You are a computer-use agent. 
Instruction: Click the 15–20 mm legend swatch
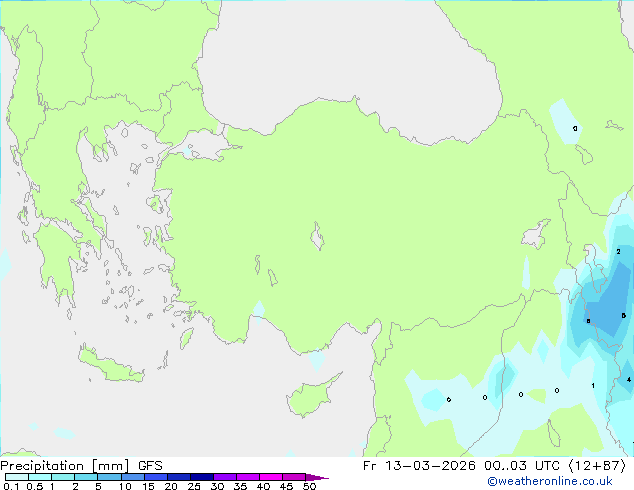tap(156, 477)
